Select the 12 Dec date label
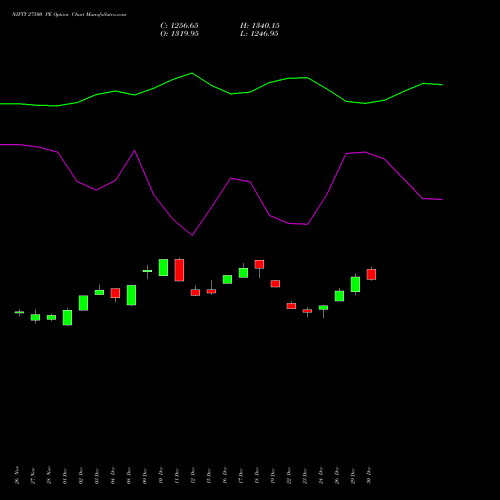The image size is (500, 500). (193, 476)
